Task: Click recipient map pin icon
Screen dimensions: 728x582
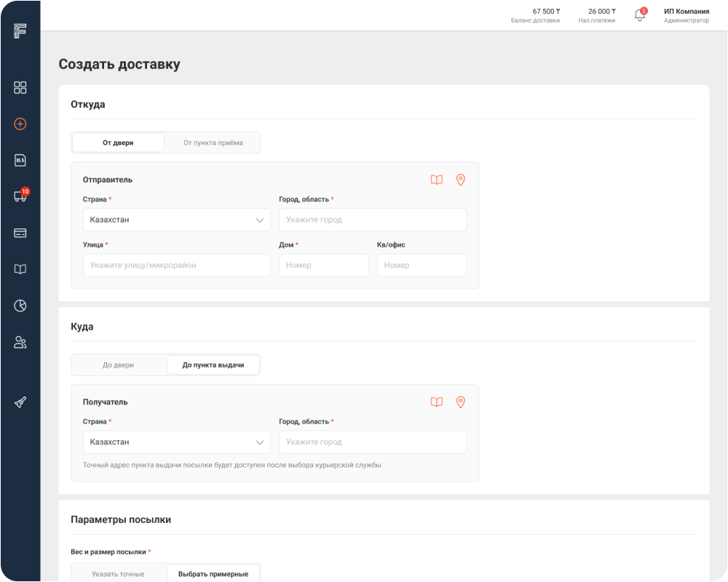Action: (460, 402)
